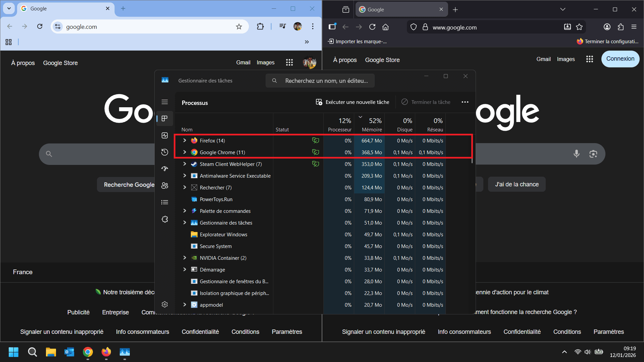Expand the Firefox (14) process group
The image size is (644, 362).
[x=184, y=140]
